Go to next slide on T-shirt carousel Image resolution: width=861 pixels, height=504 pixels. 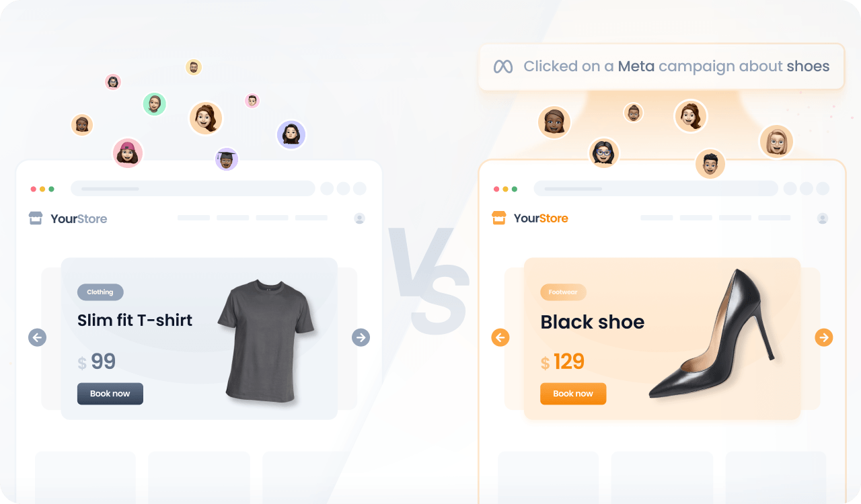[361, 337]
